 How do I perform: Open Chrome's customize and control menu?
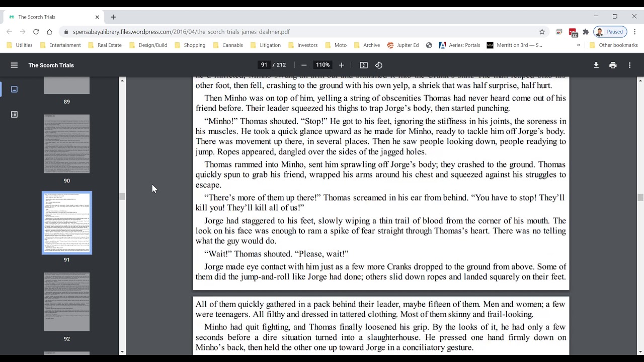pyautogui.click(x=635, y=32)
